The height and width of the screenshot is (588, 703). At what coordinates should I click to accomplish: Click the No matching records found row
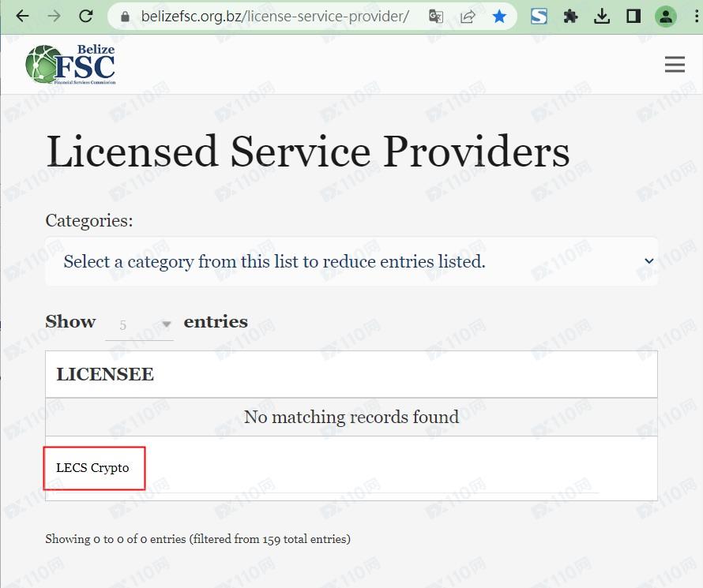pyautogui.click(x=351, y=417)
